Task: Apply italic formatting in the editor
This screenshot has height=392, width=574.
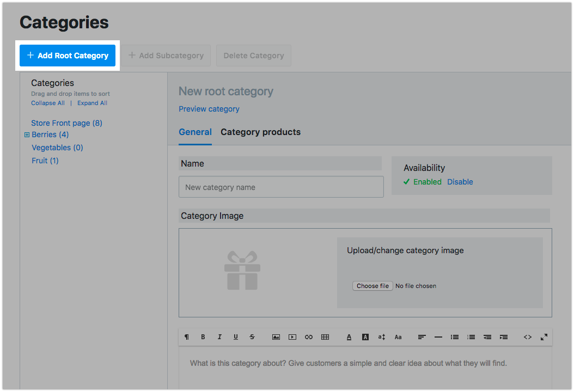Action: [219, 337]
